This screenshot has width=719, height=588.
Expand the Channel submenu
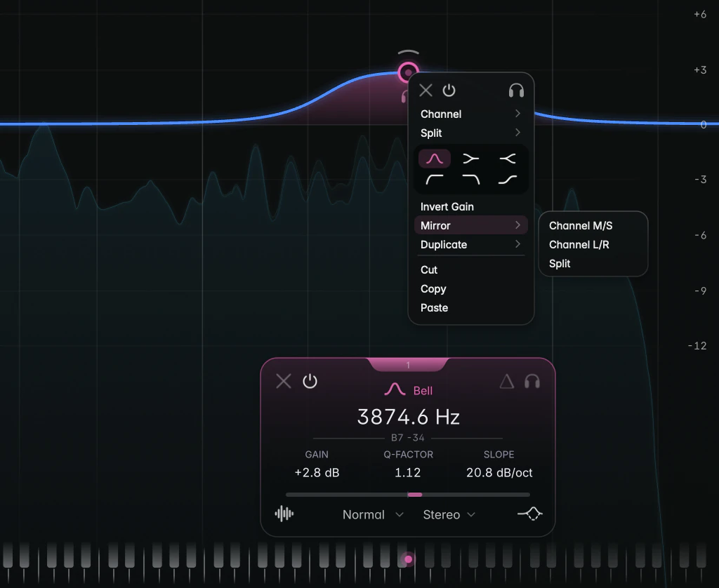pos(471,114)
